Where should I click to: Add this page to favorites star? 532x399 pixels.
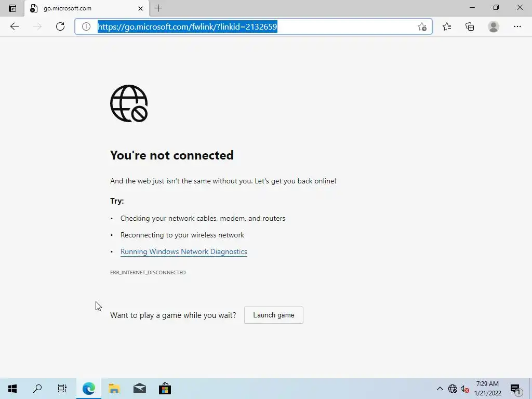tap(422, 27)
